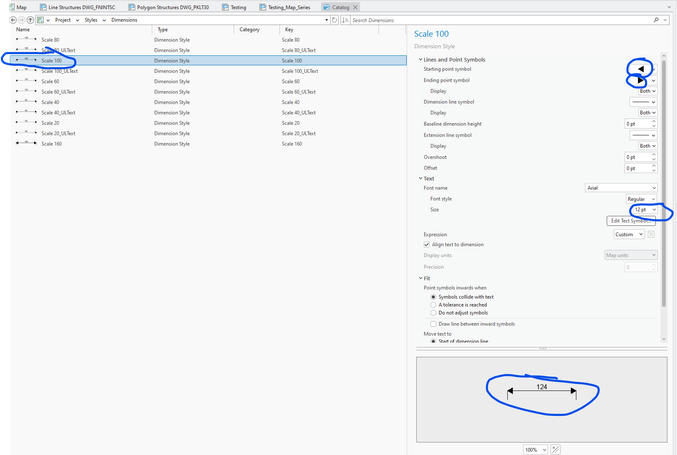The width and height of the screenshot is (677, 455).
Task: Open the tab list overflow arrow
Action: 670,7
